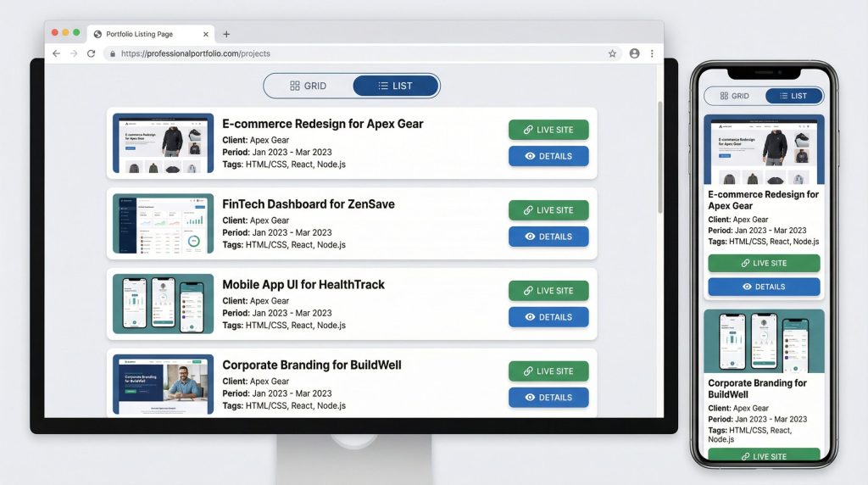Image resolution: width=868 pixels, height=485 pixels.
Task: Click the browser forward arrow
Action: [74, 53]
